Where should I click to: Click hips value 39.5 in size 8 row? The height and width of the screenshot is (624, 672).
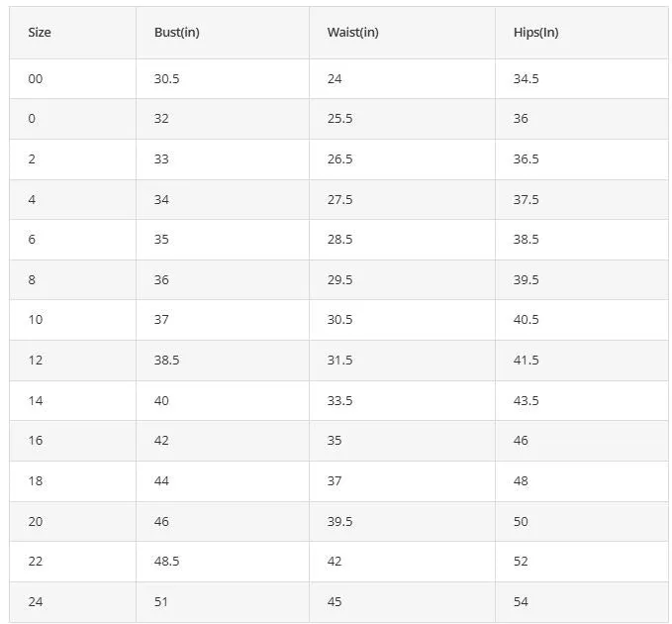pos(526,280)
